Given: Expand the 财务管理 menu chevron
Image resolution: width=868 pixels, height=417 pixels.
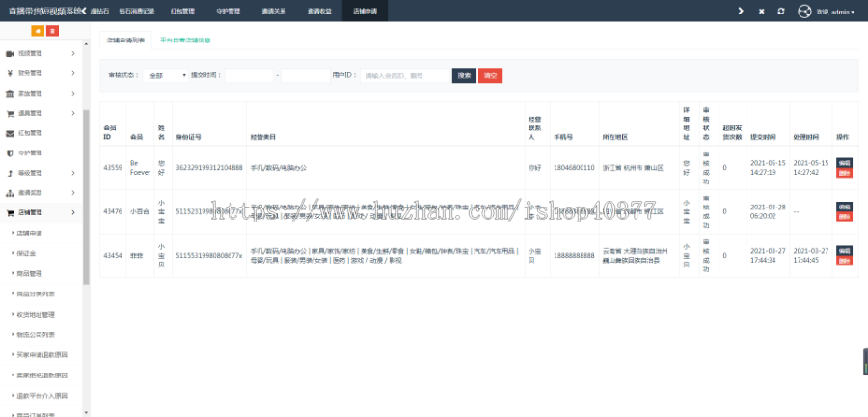Looking at the screenshot, I should pyautogui.click(x=73, y=73).
